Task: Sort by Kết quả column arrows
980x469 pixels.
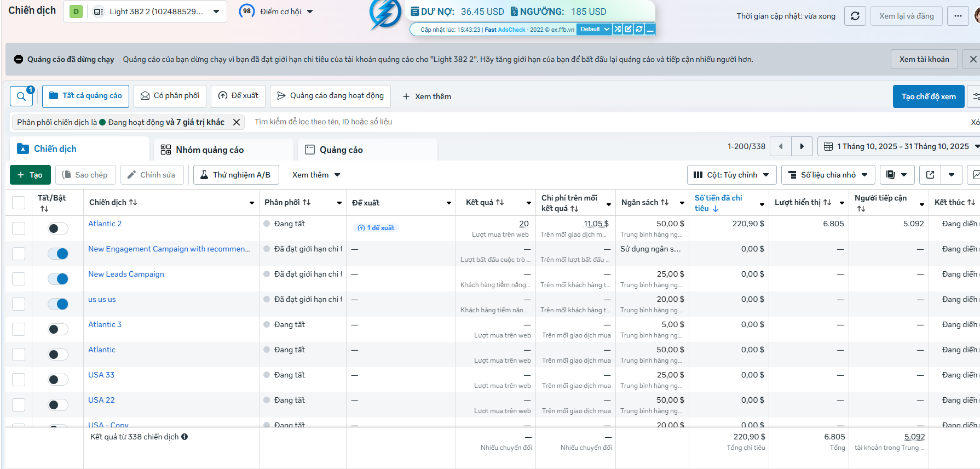Action: click(x=500, y=202)
